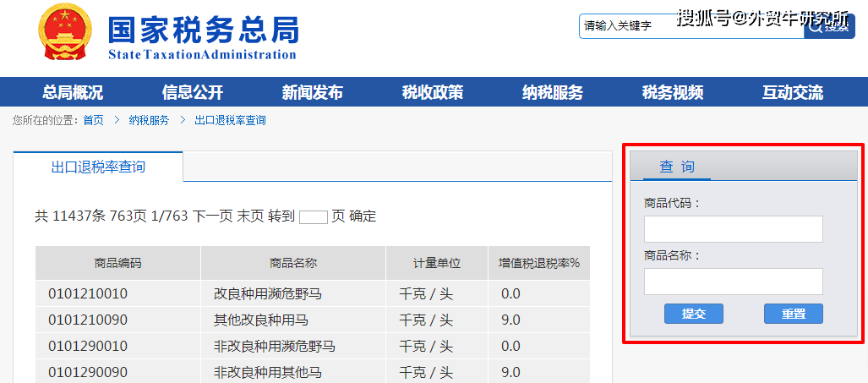Open 出口退税率查询 breadcrumb link

(230, 121)
